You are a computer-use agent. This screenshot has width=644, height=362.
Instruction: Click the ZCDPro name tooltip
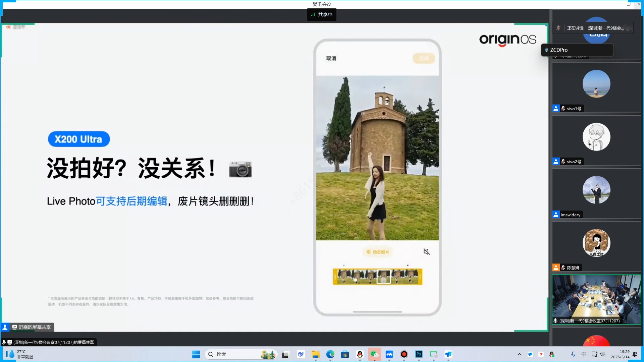[577, 50]
